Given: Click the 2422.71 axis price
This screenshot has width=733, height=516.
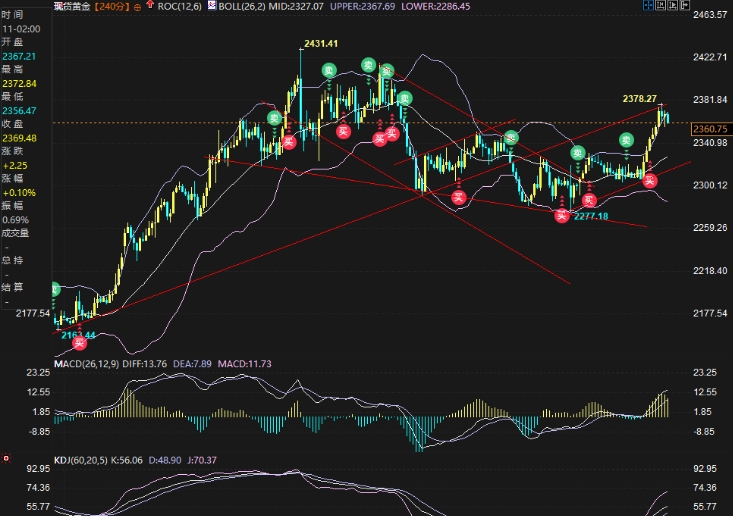Looking at the screenshot, I should [x=710, y=57].
